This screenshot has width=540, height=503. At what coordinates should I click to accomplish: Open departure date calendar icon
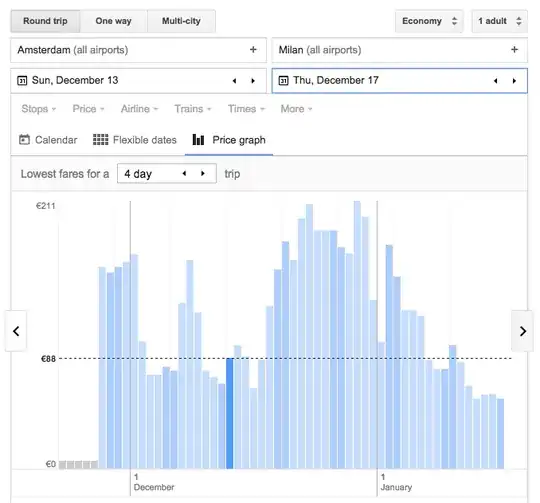pos(22,81)
